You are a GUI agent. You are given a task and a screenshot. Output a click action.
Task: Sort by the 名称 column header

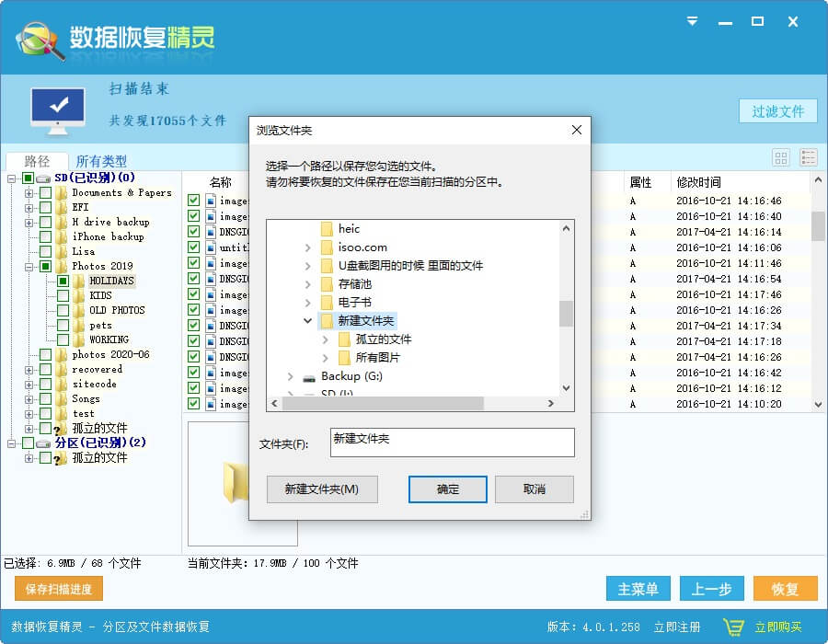(x=221, y=183)
